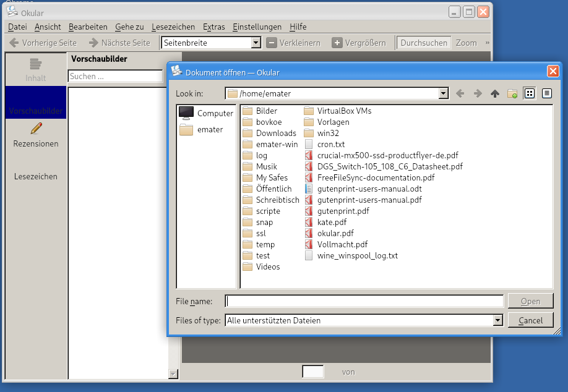Select Computer in the sidebar
This screenshot has width=568, height=392.
(206, 113)
